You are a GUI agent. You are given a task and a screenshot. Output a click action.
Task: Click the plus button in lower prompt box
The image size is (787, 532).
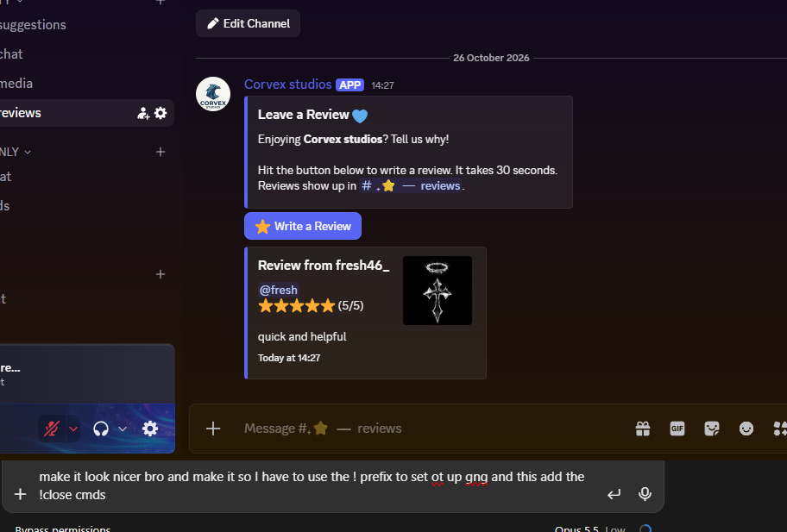[20, 494]
